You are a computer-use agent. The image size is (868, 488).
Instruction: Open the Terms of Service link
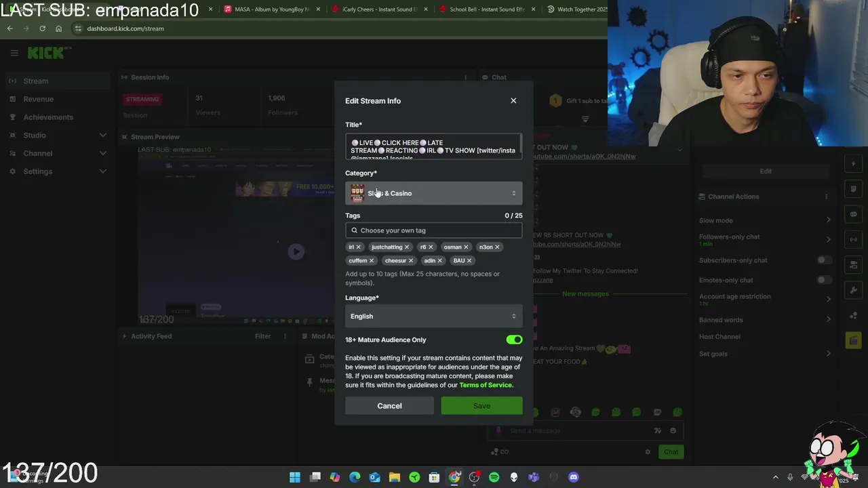[x=486, y=385]
